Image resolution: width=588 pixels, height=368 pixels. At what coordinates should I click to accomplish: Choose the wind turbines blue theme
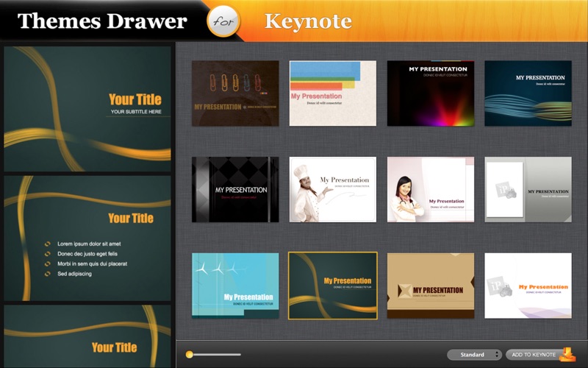(235, 286)
